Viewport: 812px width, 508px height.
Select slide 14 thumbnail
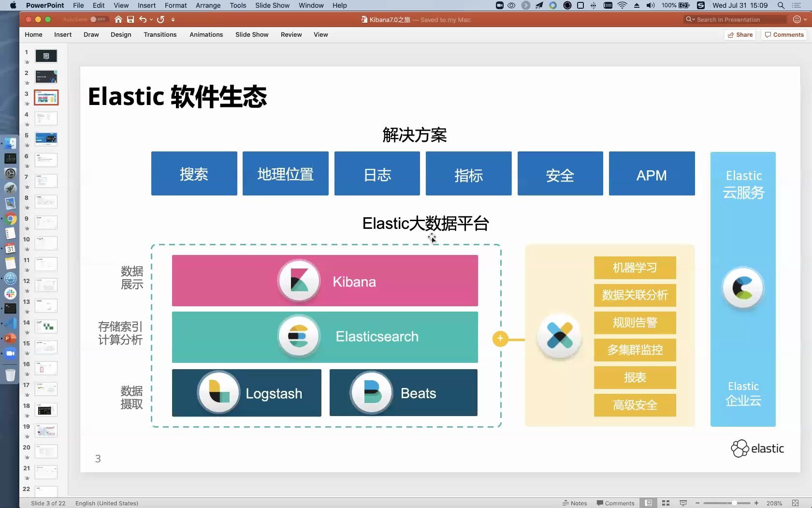coord(46,327)
